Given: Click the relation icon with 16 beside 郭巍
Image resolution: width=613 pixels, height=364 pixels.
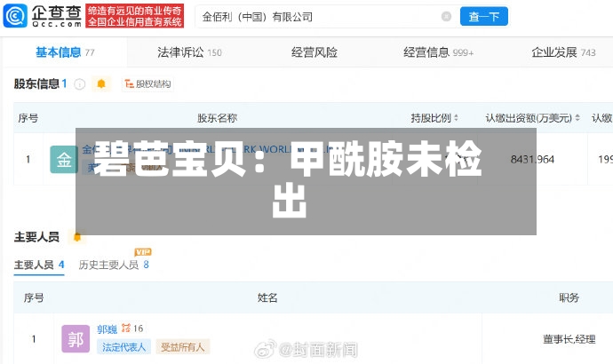Looking at the screenshot, I should (132, 328).
